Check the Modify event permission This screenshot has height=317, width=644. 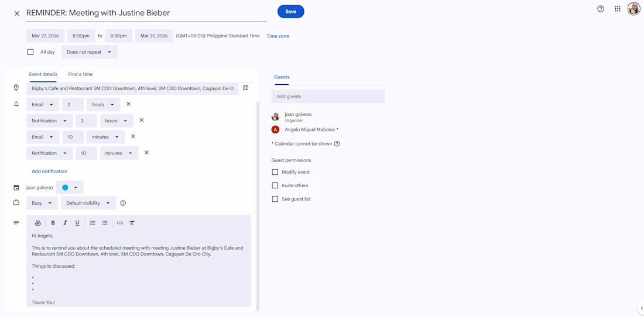coord(275,172)
